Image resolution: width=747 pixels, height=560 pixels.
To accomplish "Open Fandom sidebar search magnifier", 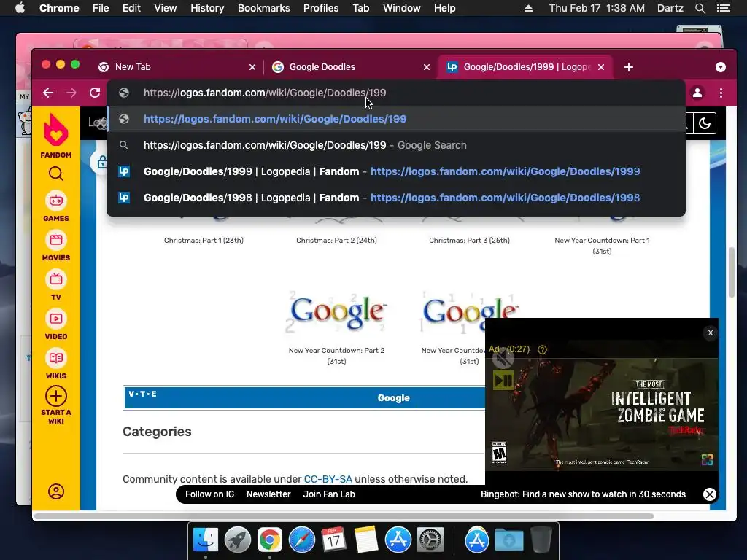I will pyautogui.click(x=56, y=174).
